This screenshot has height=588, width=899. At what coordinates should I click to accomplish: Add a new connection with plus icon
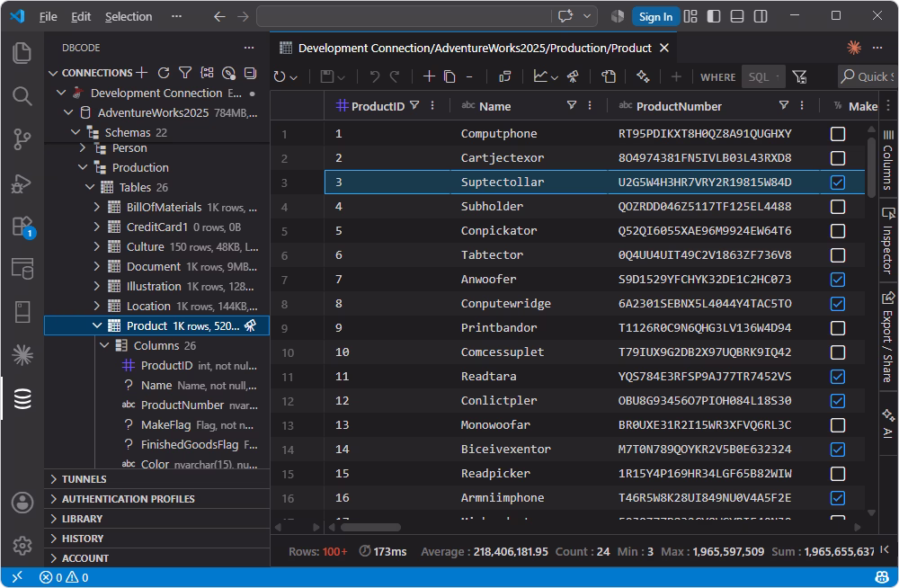(142, 72)
